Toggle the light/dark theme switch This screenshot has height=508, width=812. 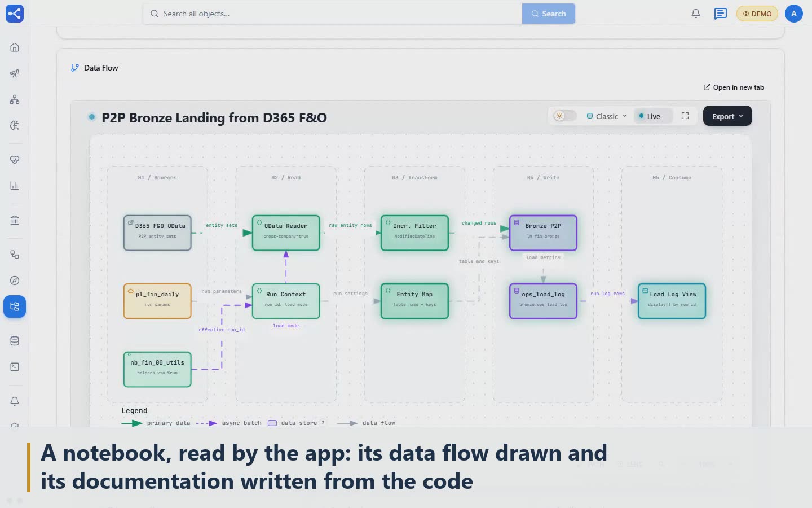(x=564, y=116)
